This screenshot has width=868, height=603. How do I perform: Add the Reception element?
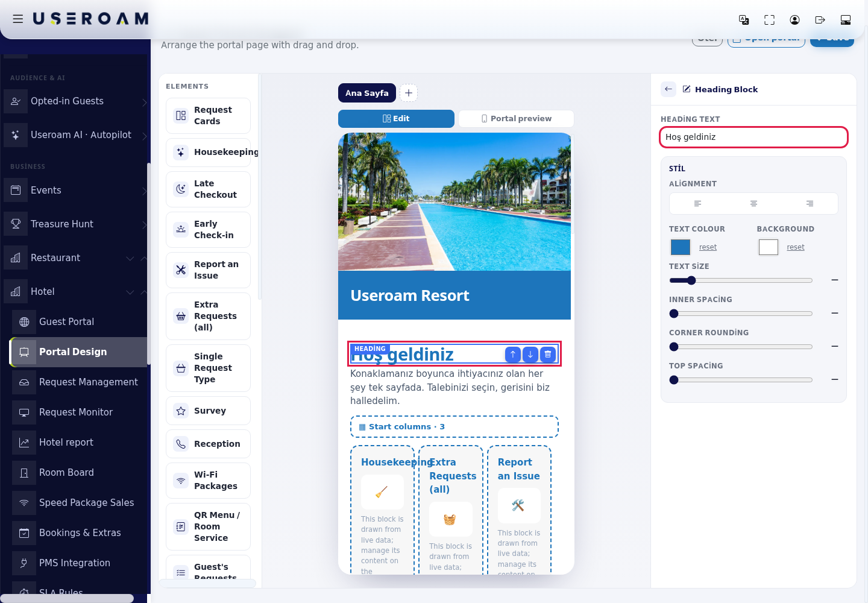208,444
